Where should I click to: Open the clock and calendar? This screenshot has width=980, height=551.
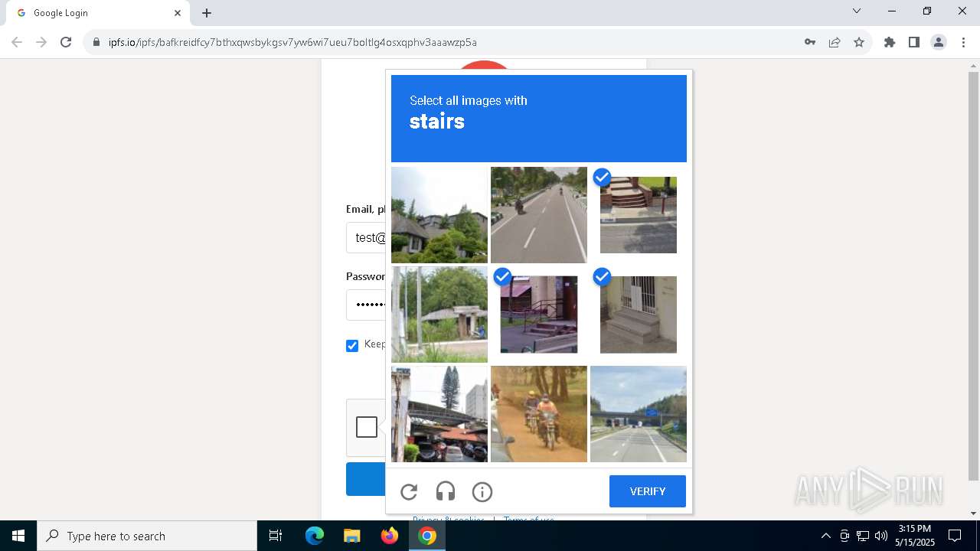tap(915, 536)
